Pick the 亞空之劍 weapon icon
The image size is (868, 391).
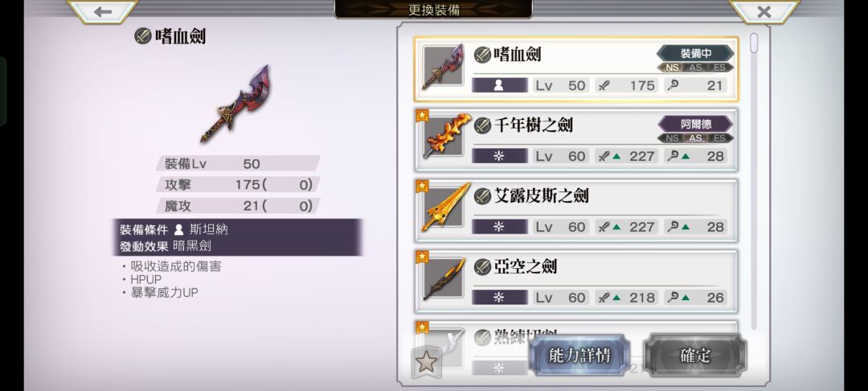(x=442, y=278)
